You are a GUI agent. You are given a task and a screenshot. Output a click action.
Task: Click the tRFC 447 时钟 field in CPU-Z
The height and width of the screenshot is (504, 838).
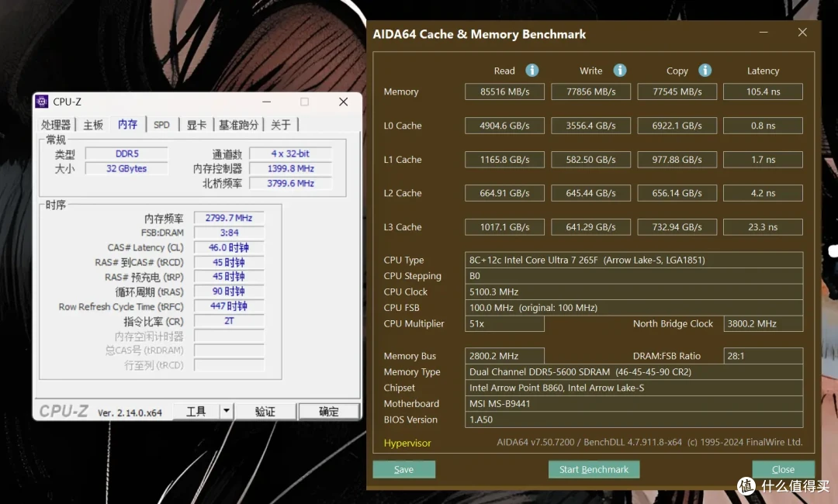pyautogui.click(x=229, y=306)
